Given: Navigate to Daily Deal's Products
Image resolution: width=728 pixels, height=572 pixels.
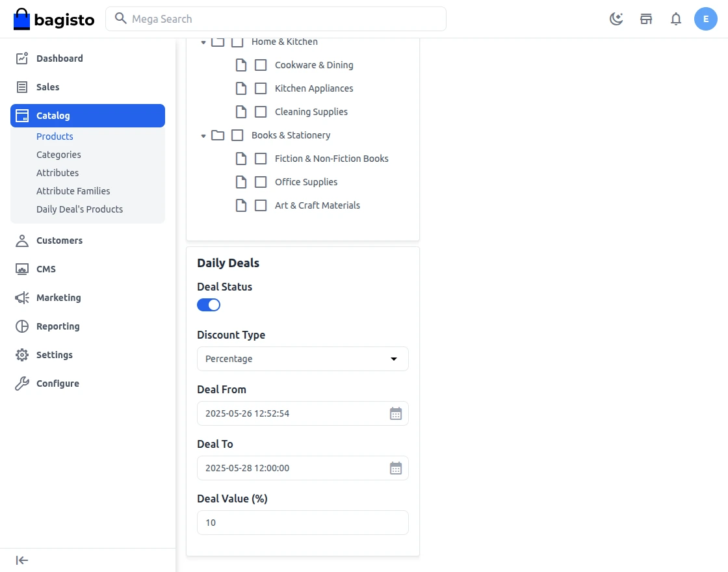Looking at the screenshot, I should [x=79, y=209].
